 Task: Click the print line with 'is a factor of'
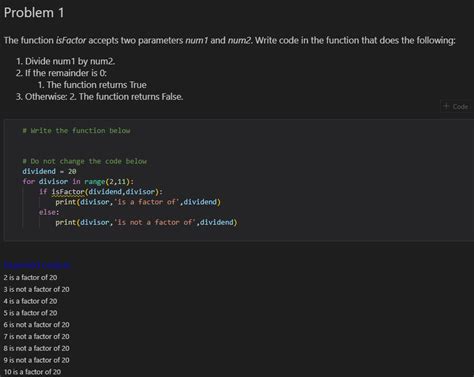coord(138,202)
